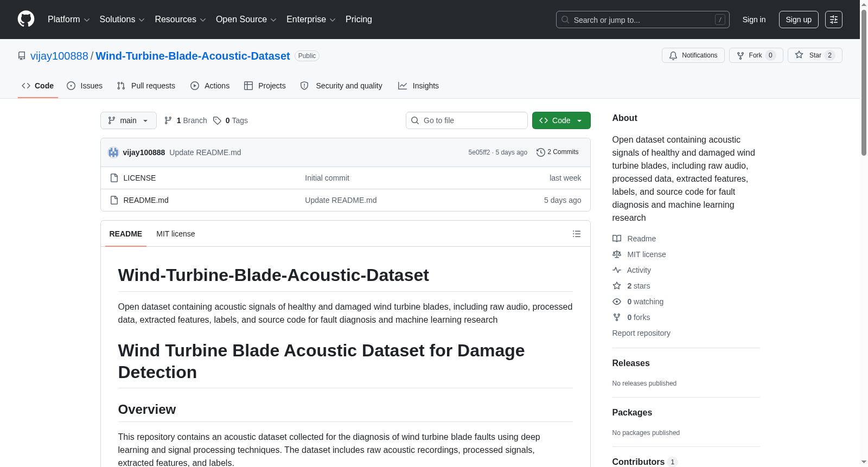Image resolution: width=868 pixels, height=467 pixels.
Task: Click the Fork button
Action: click(x=756, y=55)
